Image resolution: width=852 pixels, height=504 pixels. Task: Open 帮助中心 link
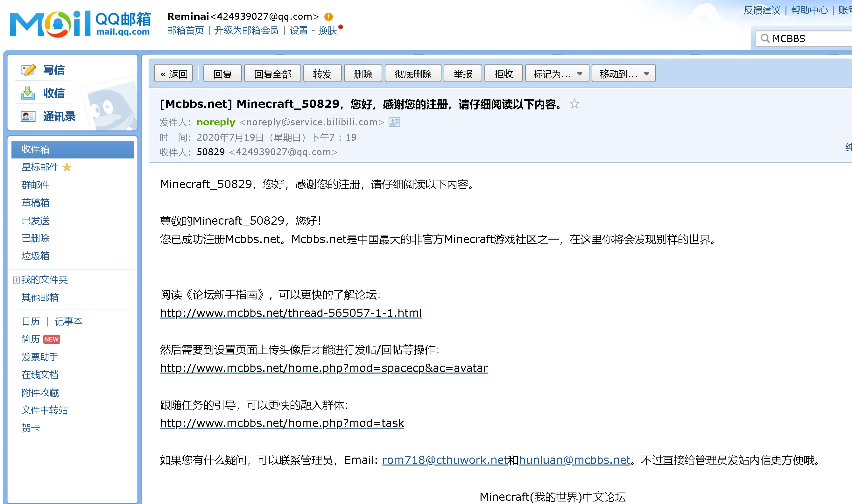click(x=810, y=10)
